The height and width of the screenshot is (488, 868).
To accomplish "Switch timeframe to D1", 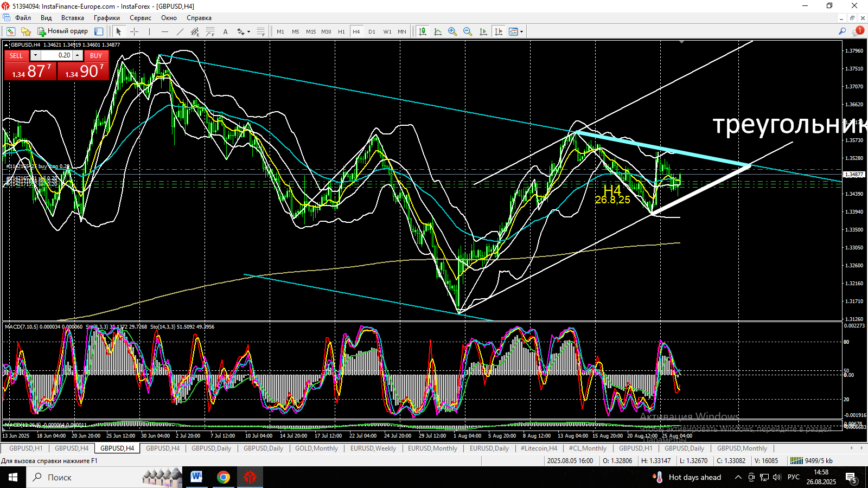I will [372, 31].
